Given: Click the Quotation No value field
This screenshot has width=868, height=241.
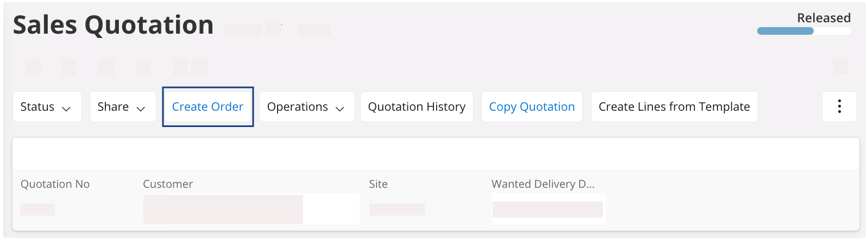Looking at the screenshot, I should click(37, 209).
